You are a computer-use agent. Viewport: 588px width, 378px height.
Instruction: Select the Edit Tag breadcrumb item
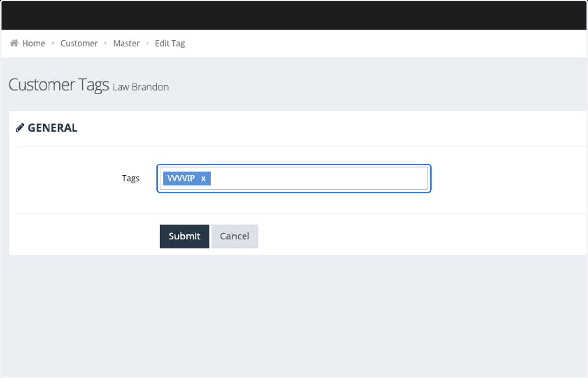point(170,43)
